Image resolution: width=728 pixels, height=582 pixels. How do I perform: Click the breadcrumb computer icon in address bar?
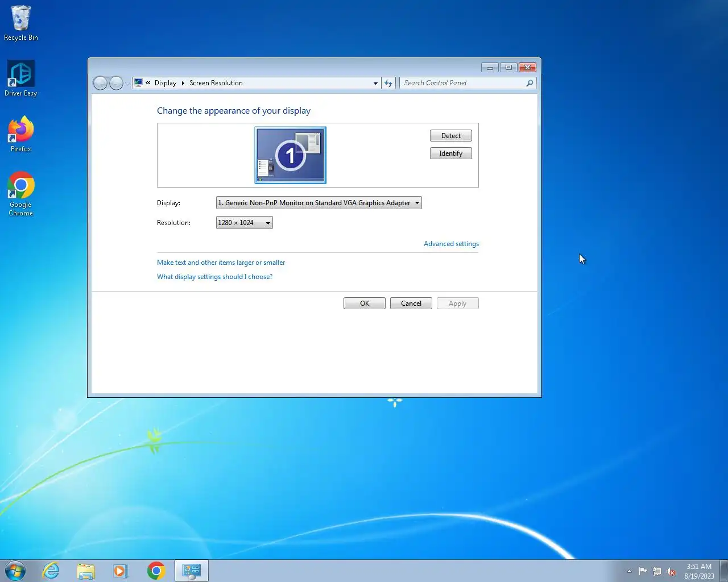coord(138,83)
